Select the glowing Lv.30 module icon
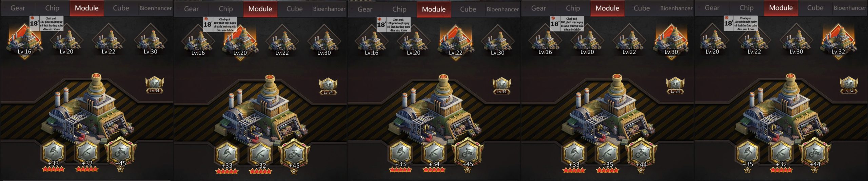The width and height of the screenshot is (868, 181). [x=671, y=42]
